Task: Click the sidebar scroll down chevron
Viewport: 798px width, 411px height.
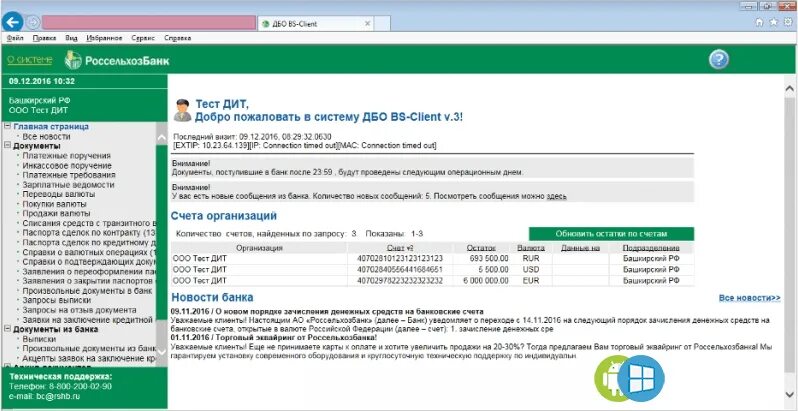Action: pos(161,351)
